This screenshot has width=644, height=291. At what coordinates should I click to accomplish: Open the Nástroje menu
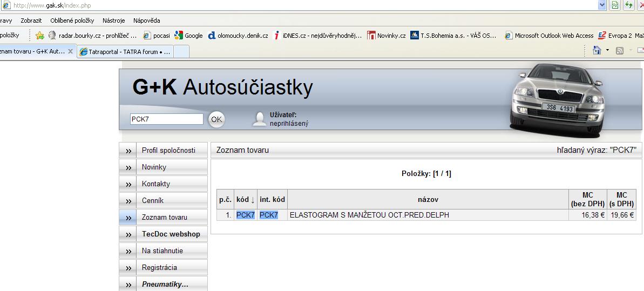(x=113, y=21)
